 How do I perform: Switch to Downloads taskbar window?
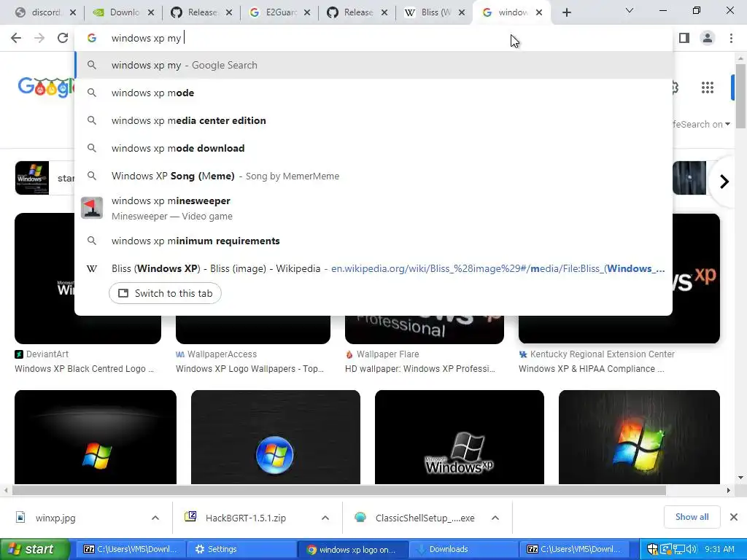[x=463, y=550]
